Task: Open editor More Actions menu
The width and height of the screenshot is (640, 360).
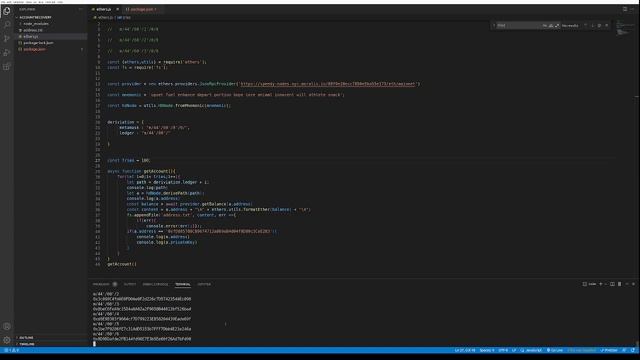Action: click(633, 9)
